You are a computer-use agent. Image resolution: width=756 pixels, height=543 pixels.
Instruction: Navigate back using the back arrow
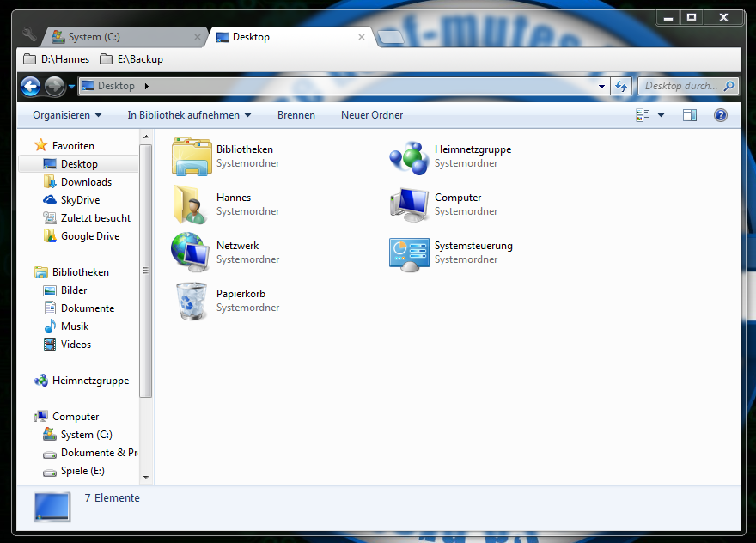(x=30, y=86)
